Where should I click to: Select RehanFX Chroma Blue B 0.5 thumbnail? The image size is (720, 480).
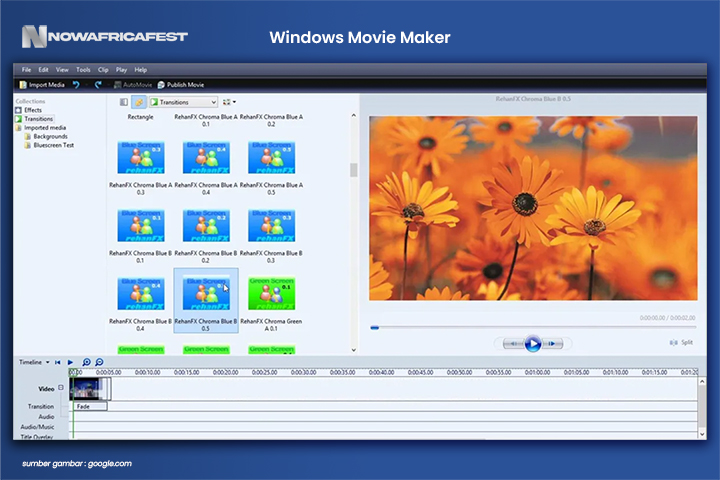point(206,294)
